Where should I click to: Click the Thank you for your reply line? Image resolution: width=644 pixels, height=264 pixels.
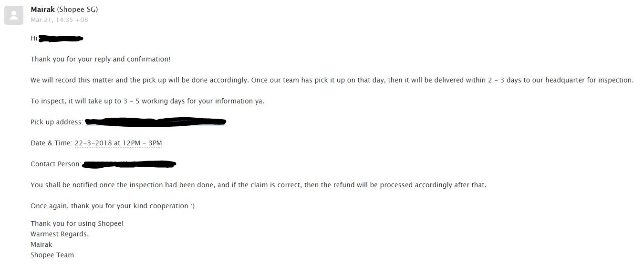[100, 59]
